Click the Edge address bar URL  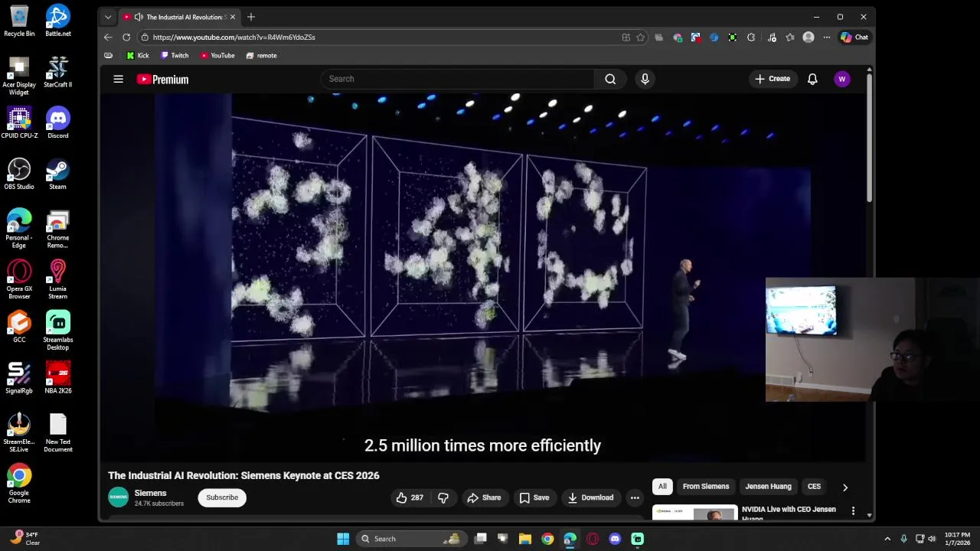(234, 37)
